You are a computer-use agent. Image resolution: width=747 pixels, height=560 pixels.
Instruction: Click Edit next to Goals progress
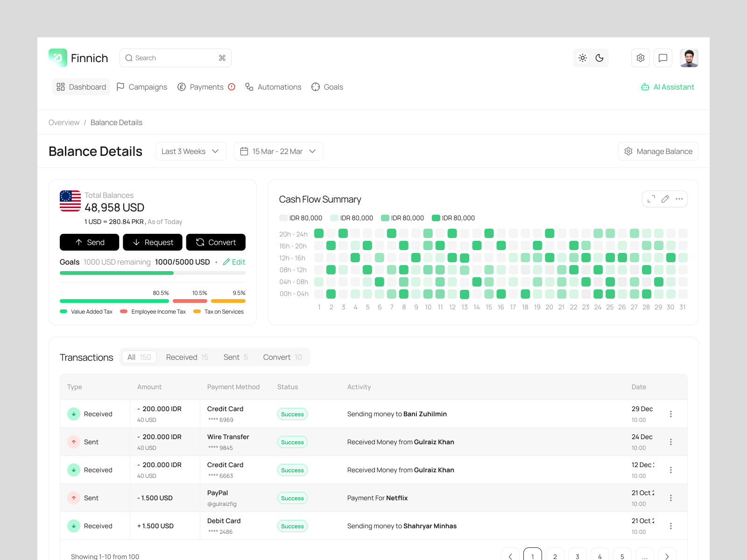[x=234, y=262]
